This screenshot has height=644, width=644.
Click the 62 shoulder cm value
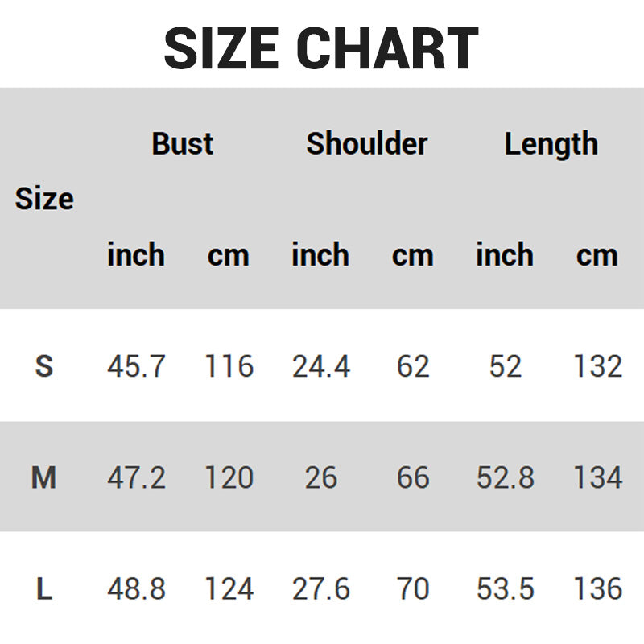pos(413,366)
